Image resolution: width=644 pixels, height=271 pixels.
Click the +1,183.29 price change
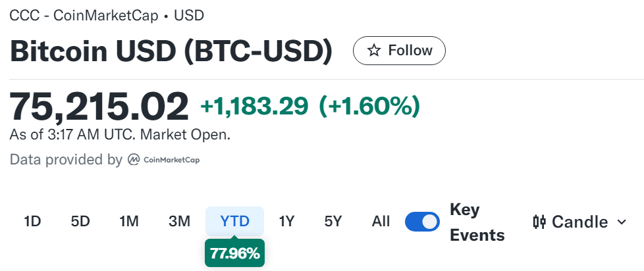[254, 105]
